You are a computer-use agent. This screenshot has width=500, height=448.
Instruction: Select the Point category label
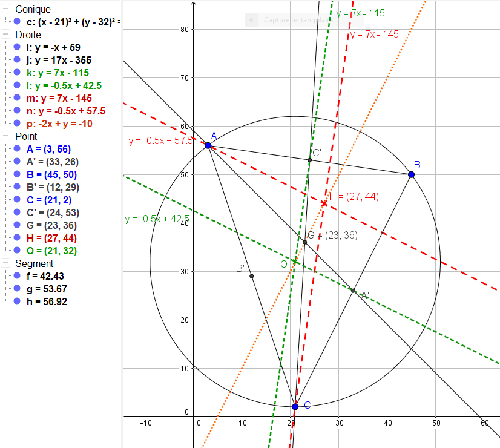tap(26, 136)
